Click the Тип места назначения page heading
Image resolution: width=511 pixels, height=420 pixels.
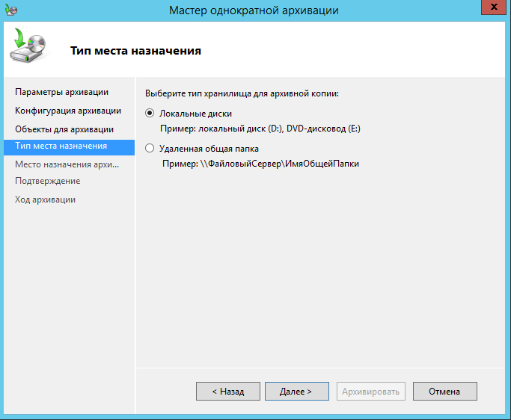[x=135, y=51]
